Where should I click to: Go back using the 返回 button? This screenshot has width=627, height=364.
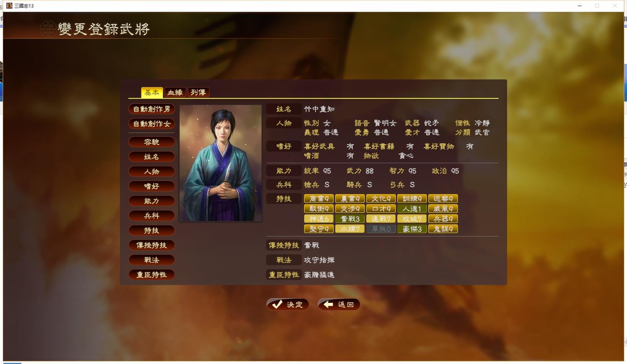pos(339,304)
